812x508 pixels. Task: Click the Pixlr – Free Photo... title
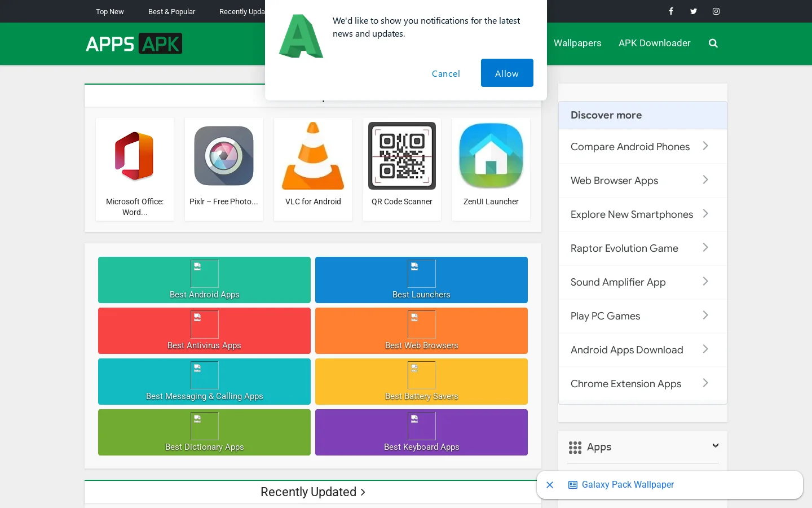click(x=224, y=202)
